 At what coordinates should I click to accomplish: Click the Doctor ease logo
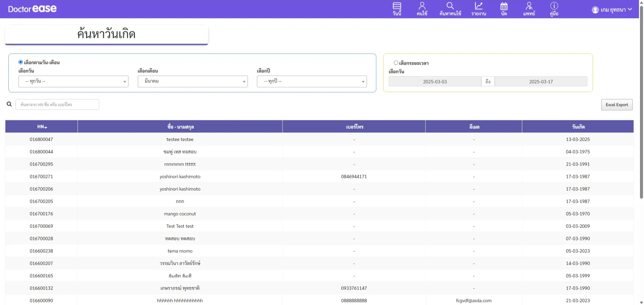pos(32,9)
